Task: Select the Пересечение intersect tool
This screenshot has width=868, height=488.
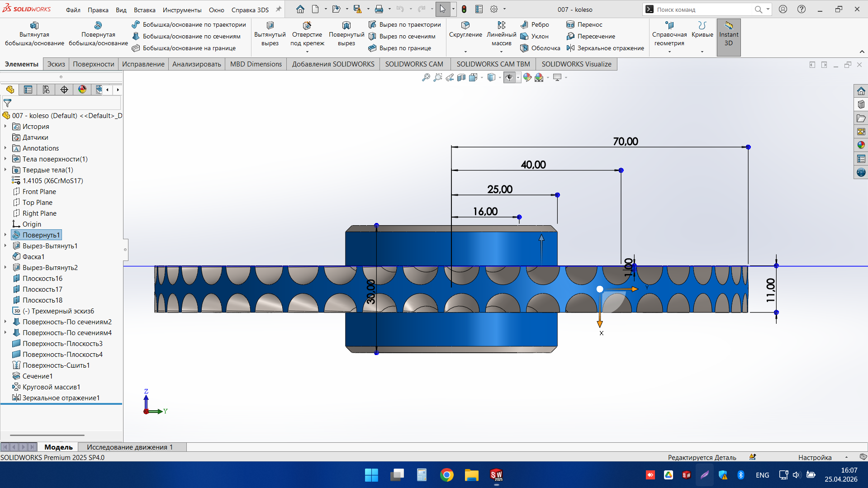Action: pyautogui.click(x=591, y=36)
